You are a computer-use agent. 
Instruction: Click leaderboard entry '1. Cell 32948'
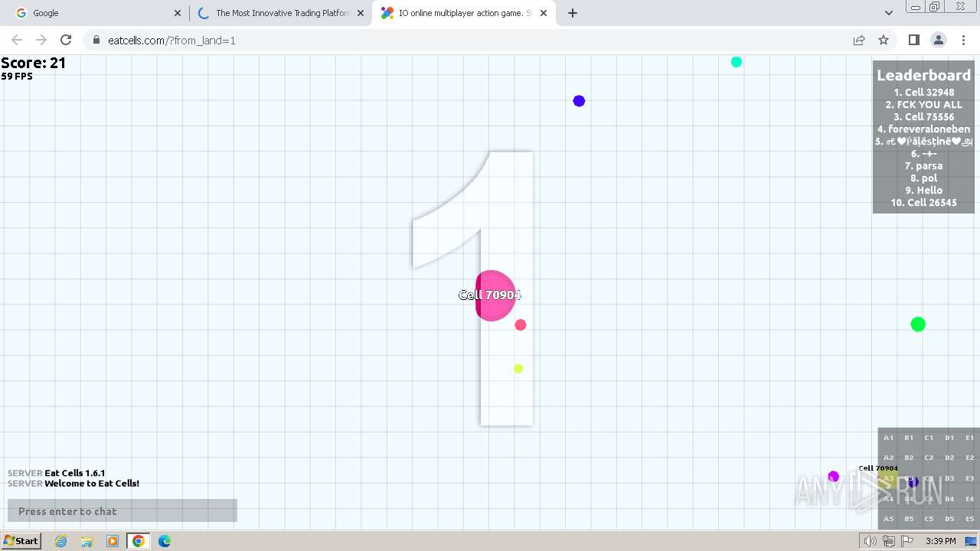(923, 93)
